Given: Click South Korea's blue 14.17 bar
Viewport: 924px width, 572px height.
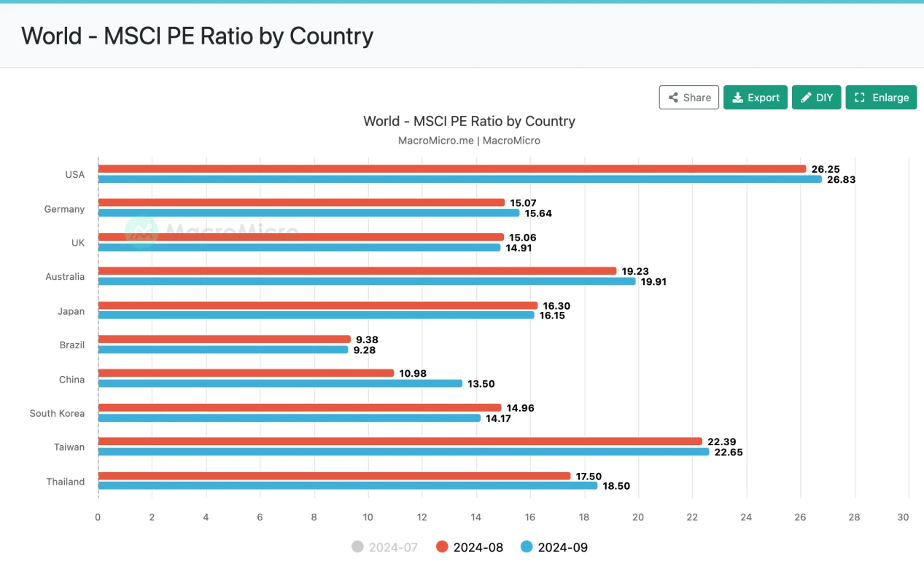Looking at the screenshot, I should 290,418.
